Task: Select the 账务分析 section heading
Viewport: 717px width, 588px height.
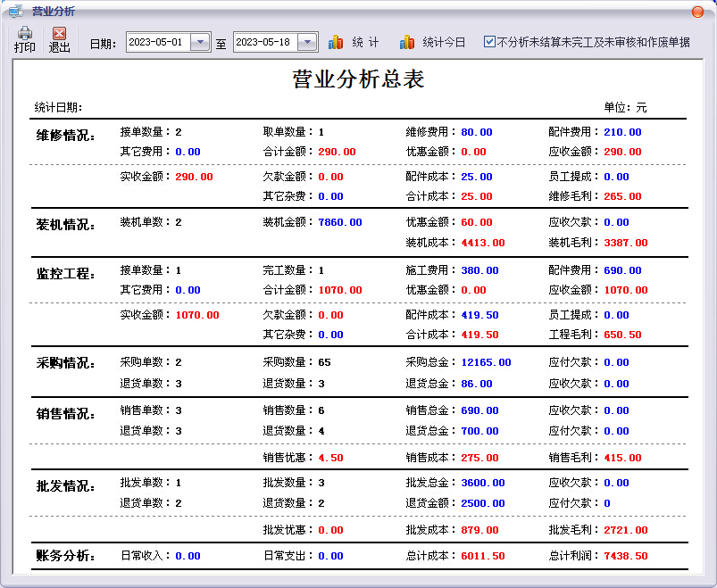Action: (x=66, y=556)
